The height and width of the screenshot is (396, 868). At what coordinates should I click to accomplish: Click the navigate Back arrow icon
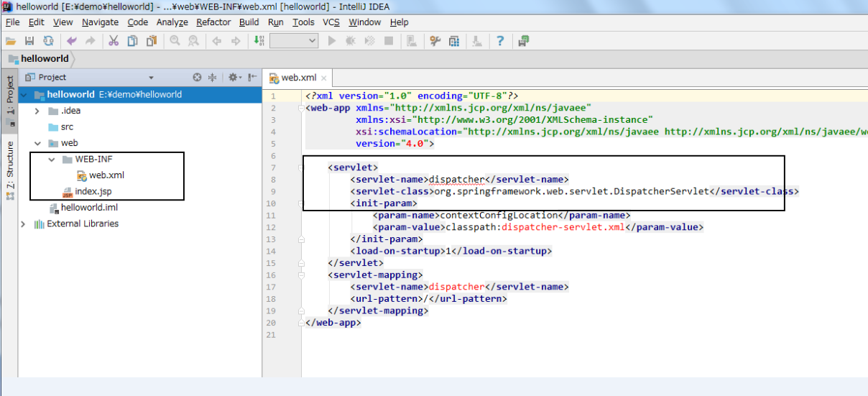[x=216, y=41]
